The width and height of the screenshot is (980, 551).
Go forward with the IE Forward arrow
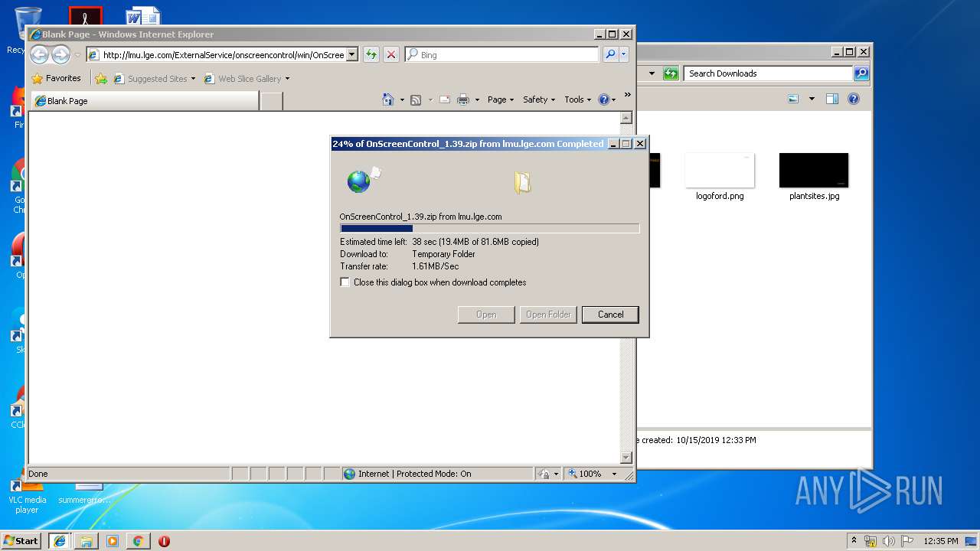60,54
